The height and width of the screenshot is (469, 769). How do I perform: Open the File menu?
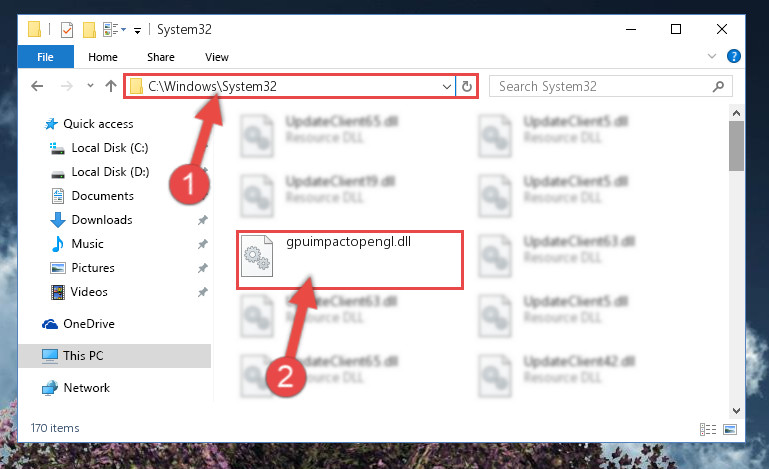[x=46, y=57]
